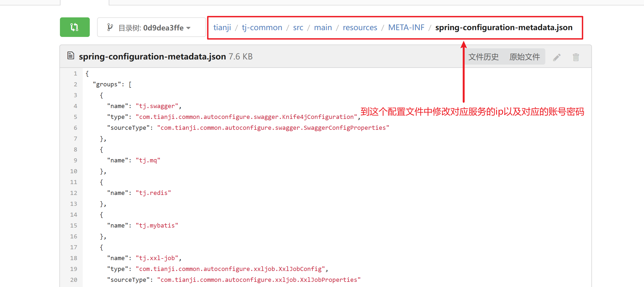Click the Knife4jConfiguration type string
The height and width of the screenshot is (287, 644).
tap(246, 117)
